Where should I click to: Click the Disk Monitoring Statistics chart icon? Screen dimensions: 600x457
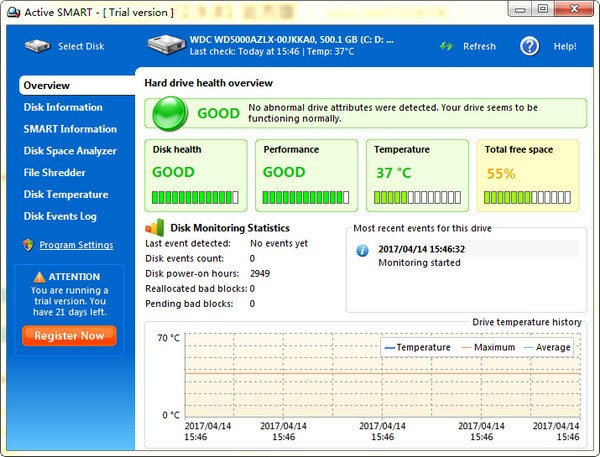click(x=155, y=227)
